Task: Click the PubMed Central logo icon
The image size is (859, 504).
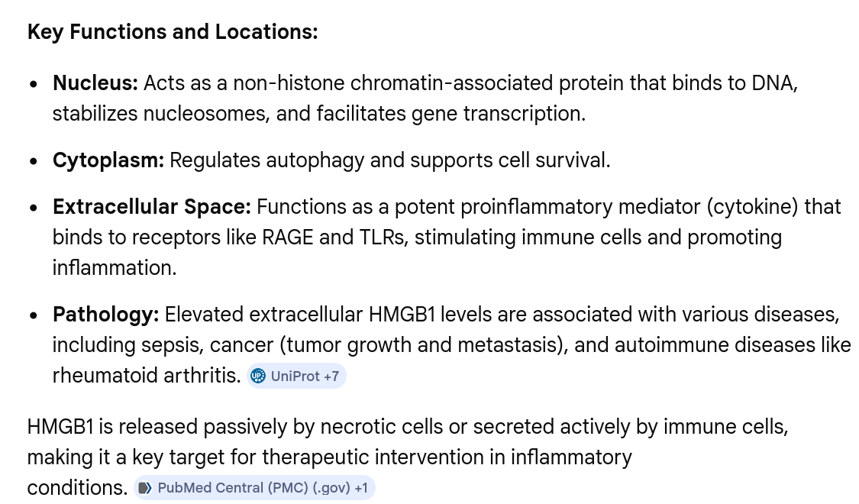Action: [144, 487]
